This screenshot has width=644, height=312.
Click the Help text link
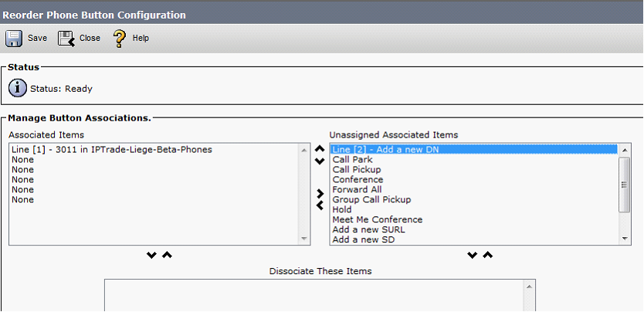click(141, 38)
